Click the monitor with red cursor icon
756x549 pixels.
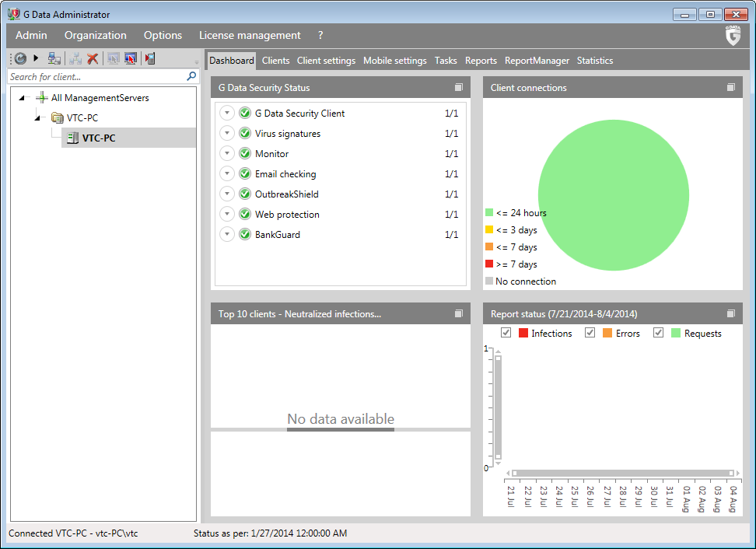click(x=131, y=58)
